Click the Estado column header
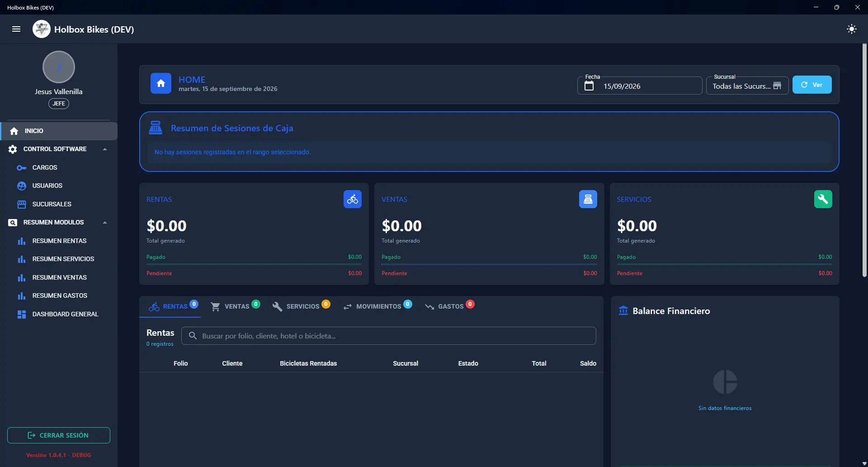The image size is (868, 467). (468, 363)
